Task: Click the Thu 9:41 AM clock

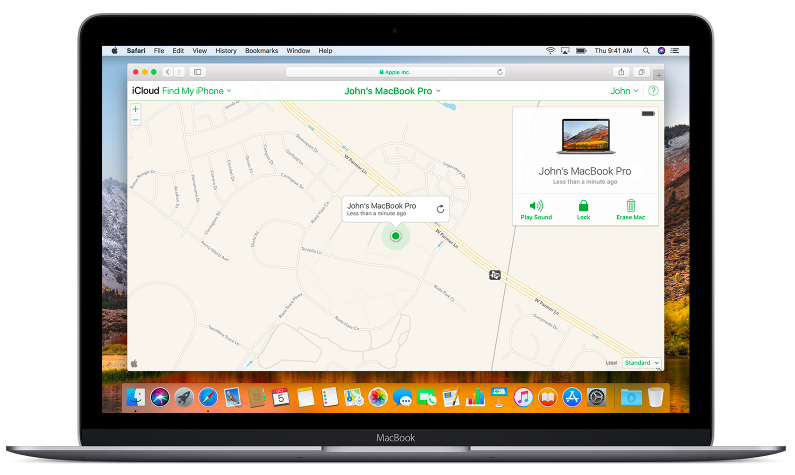Action: [613, 51]
